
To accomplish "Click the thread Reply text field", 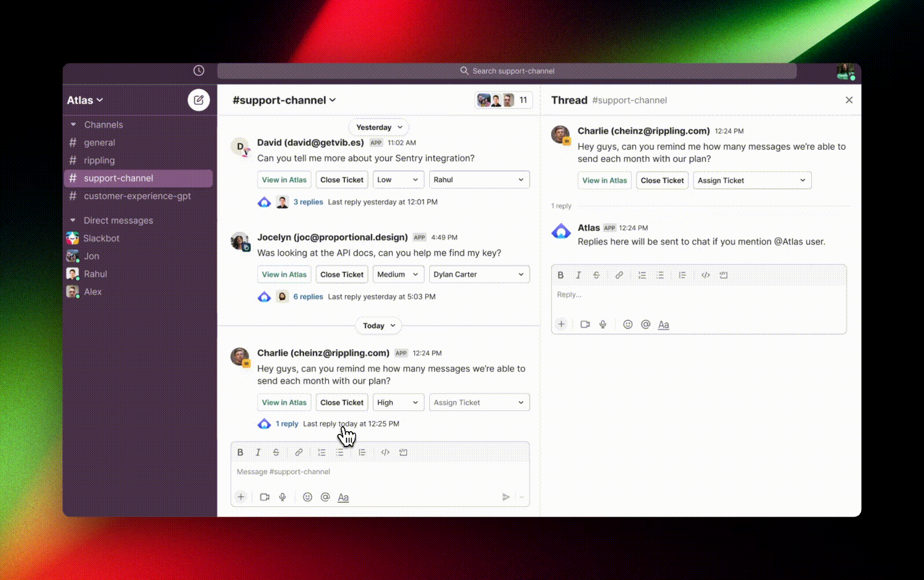I will coord(699,295).
